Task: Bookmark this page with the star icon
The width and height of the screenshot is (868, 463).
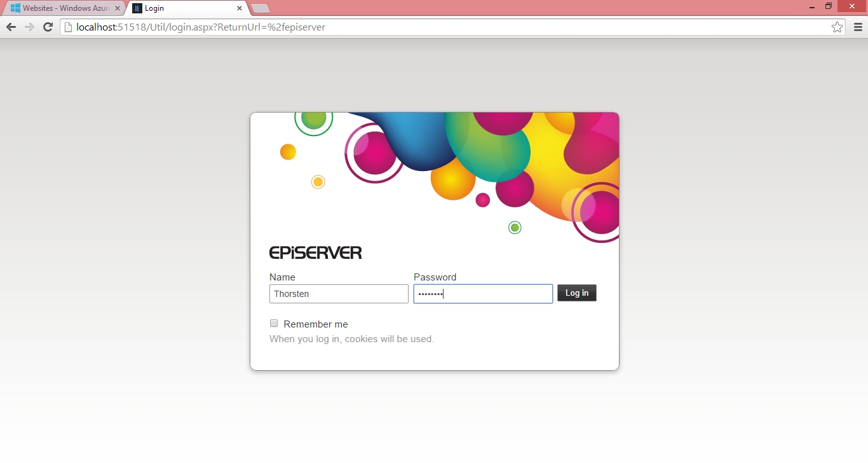Action: click(837, 27)
